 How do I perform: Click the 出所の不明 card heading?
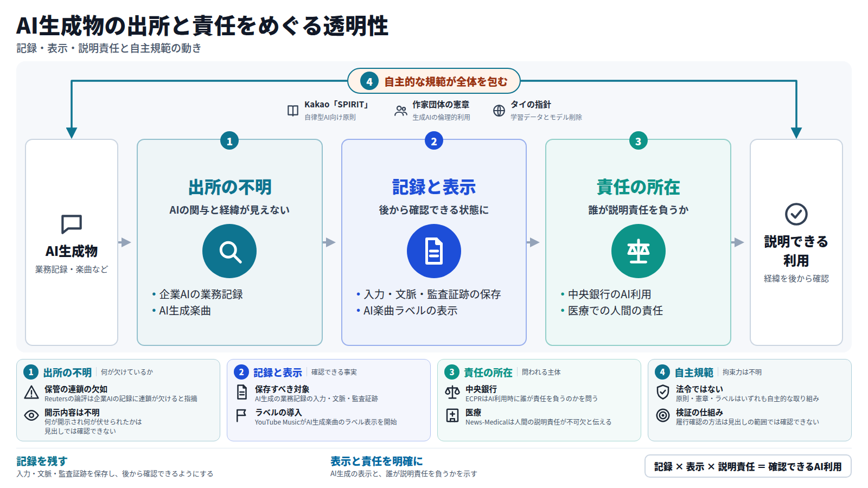[230, 187]
